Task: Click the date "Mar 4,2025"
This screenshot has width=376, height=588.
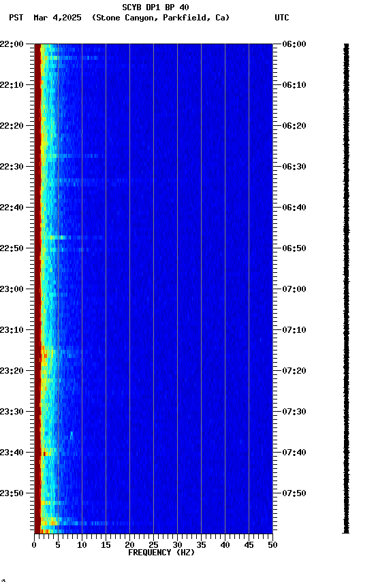Action: pos(57,18)
